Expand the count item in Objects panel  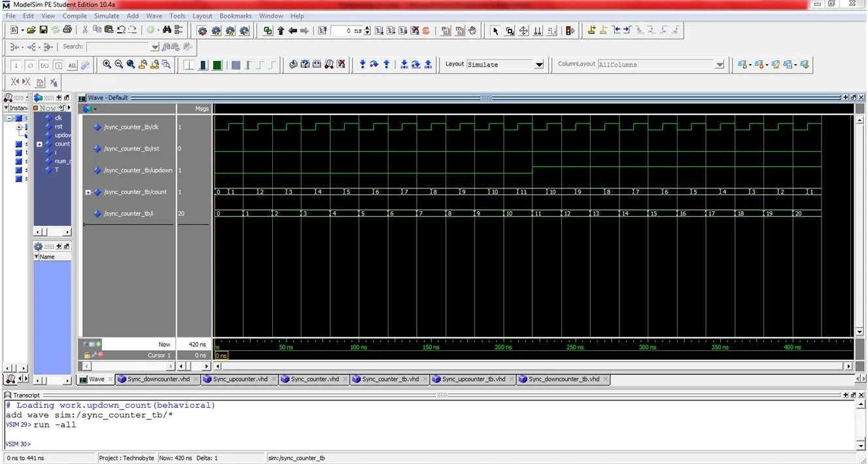[40, 144]
